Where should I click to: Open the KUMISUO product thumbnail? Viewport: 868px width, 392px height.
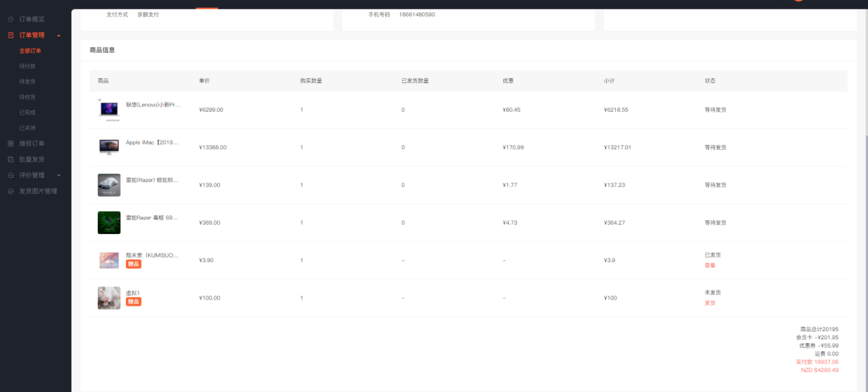click(x=109, y=260)
